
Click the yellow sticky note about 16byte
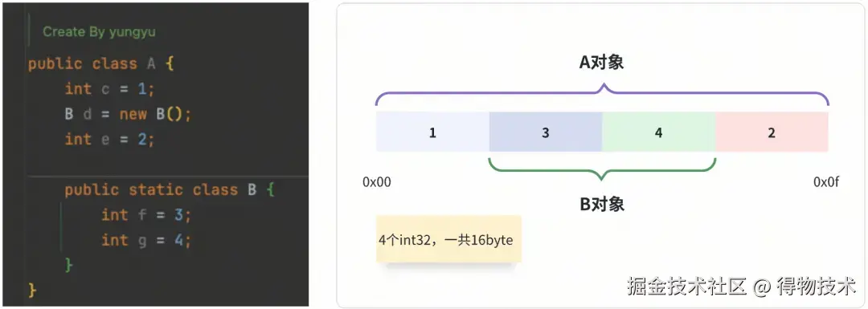click(x=448, y=239)
